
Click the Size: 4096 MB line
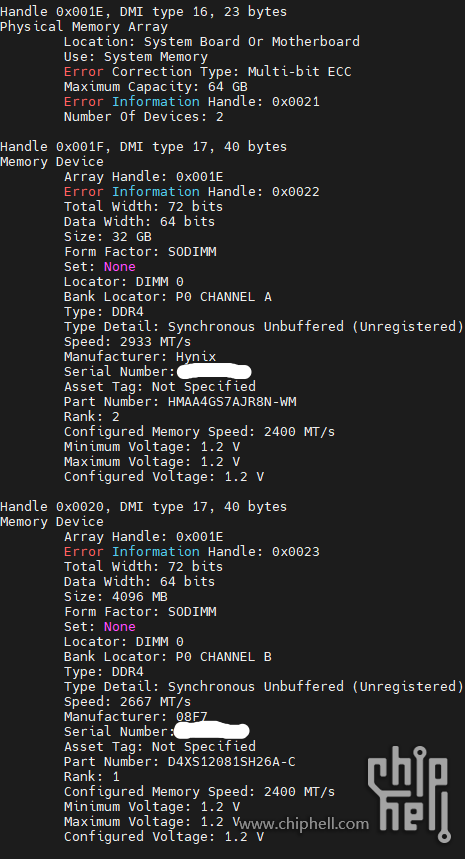point(116,597)
